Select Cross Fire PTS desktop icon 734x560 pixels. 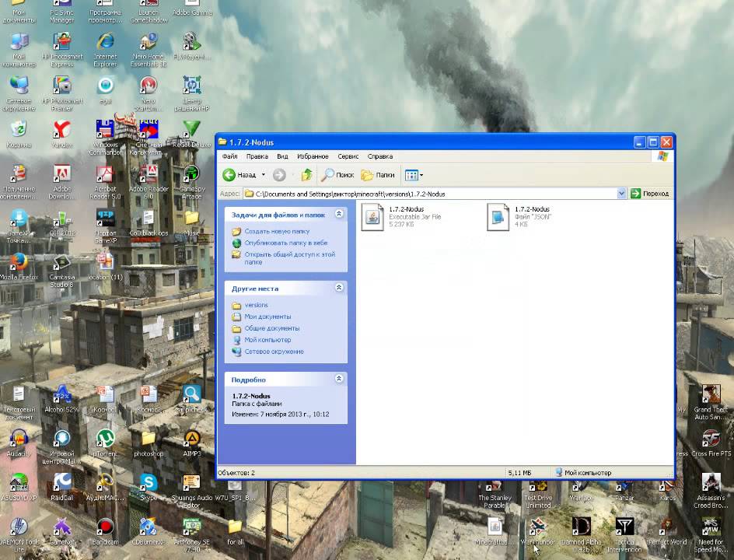coord(711,443)
